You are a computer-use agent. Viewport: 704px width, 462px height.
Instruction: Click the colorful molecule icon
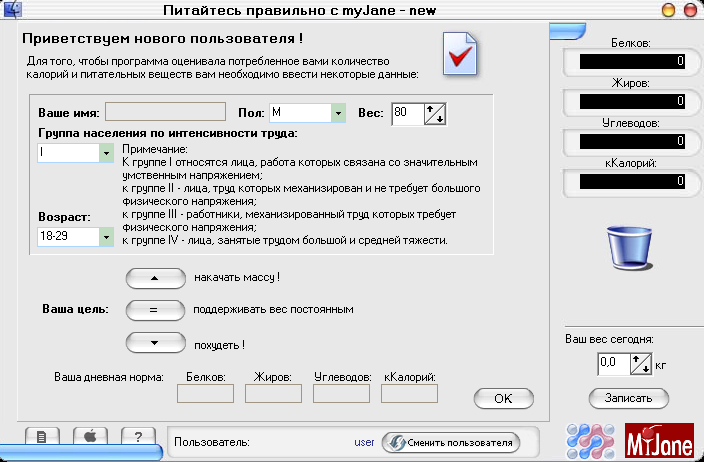[590, 440]
